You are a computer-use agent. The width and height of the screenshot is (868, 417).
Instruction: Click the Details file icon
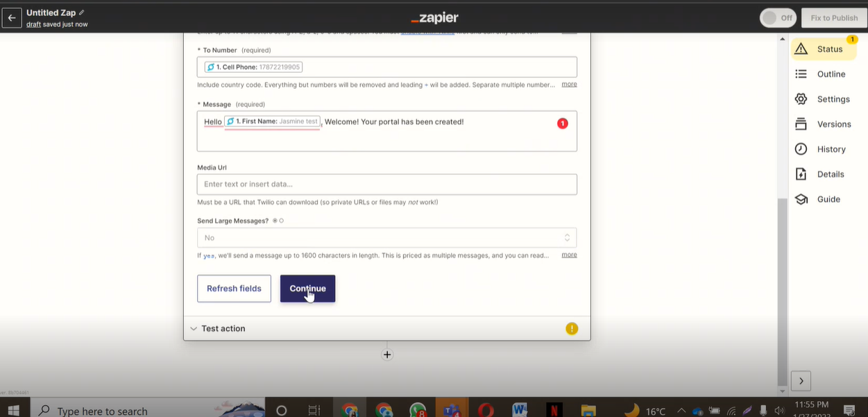coord(801,174)
